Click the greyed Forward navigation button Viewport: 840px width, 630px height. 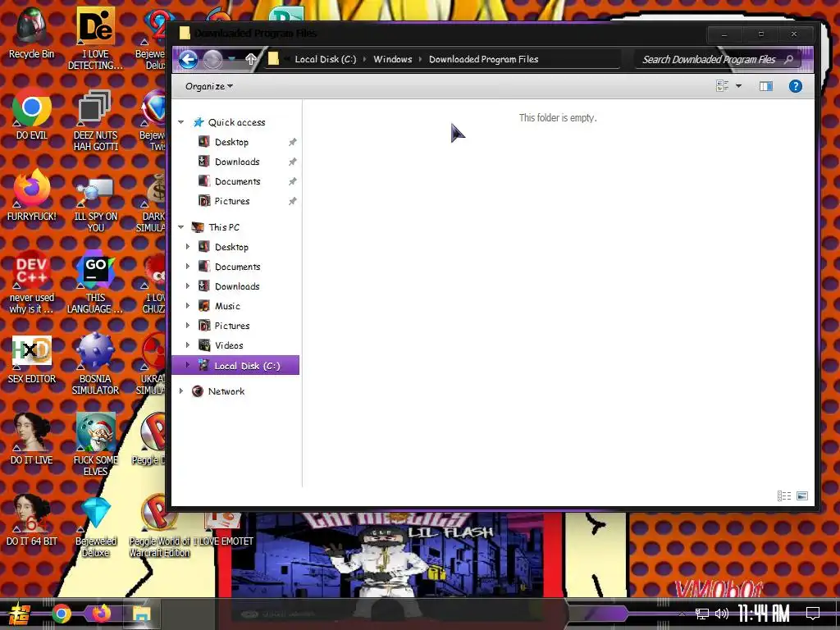[x=212, y=59]
